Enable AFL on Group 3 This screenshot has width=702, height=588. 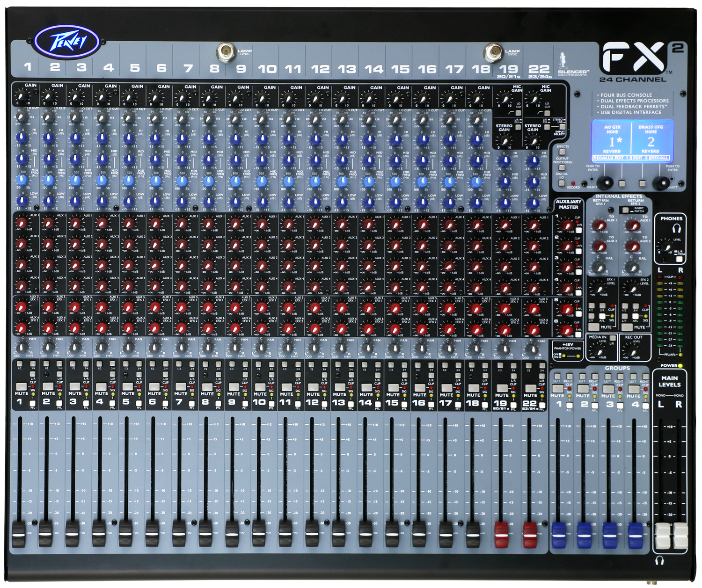pyautogui.click(x=620, y=405)
